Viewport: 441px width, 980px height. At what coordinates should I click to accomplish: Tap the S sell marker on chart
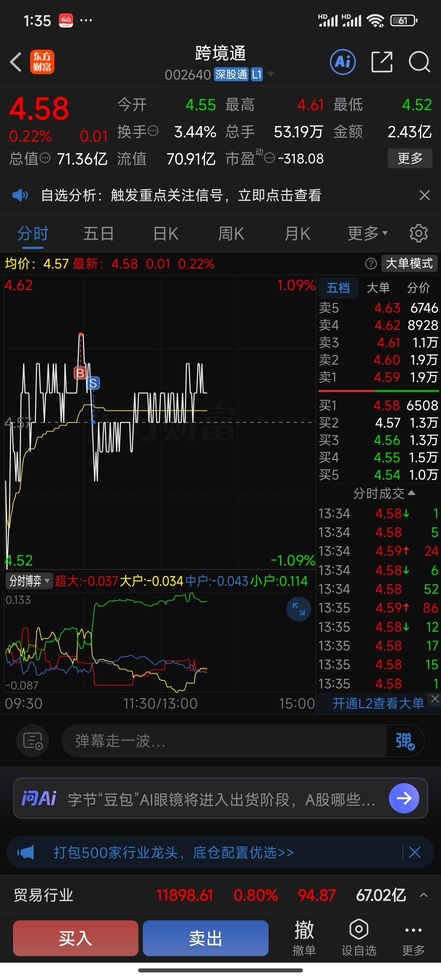pyautogui.click(x=93, y=383)
